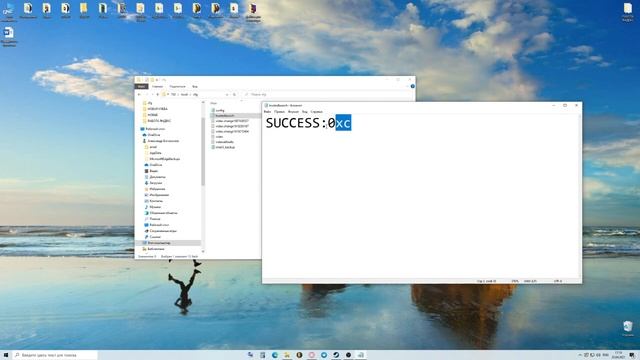
Task: Go up one folder level in Explorer
Action: pos(158,94)
